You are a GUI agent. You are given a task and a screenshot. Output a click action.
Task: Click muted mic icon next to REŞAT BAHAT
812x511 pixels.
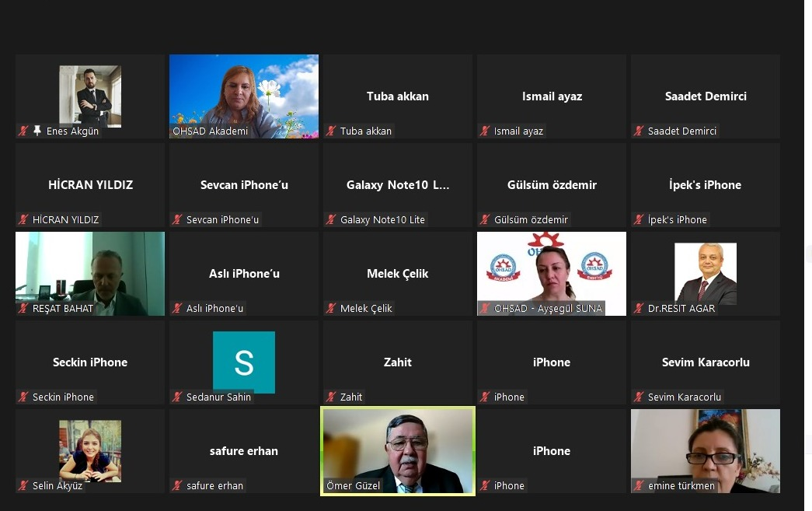(x=23, y=308)
